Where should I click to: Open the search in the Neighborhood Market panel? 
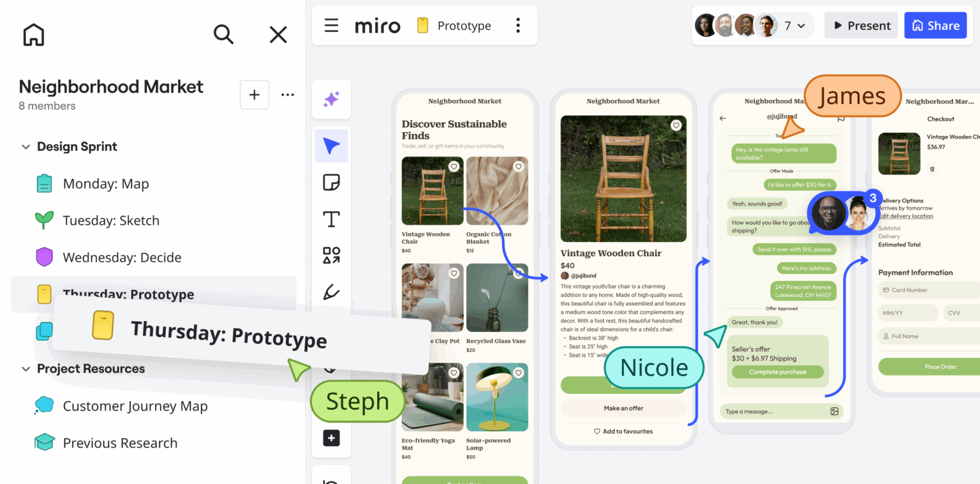pyautogui.click(x=224, y=34)
